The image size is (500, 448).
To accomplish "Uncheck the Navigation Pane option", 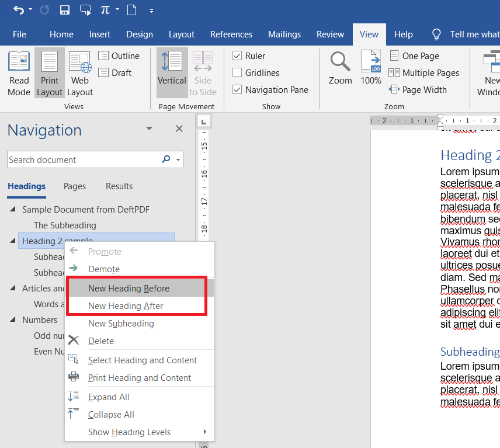I will point(237,89).
